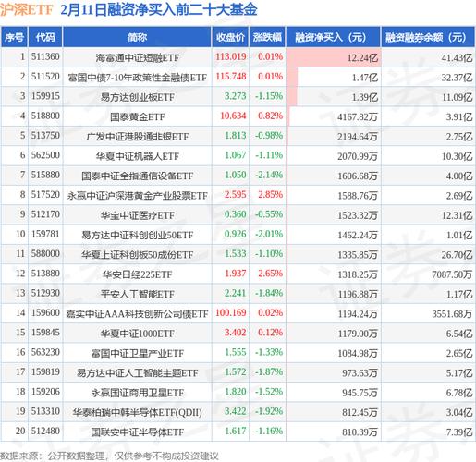
Task: Select 华宝中证医疗ETF name cell
Action: pyautogui.click(x=137, y=215)
